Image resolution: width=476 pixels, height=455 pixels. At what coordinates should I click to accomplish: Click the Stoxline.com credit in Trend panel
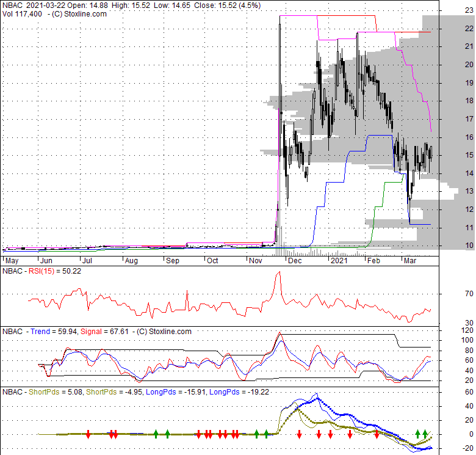click(164, 332)
